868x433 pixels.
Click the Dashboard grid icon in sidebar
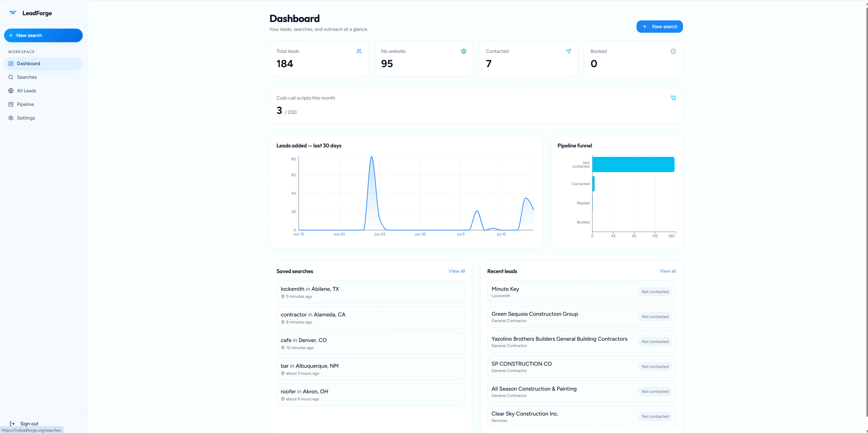pyautogui.click(x=11, y=64)
